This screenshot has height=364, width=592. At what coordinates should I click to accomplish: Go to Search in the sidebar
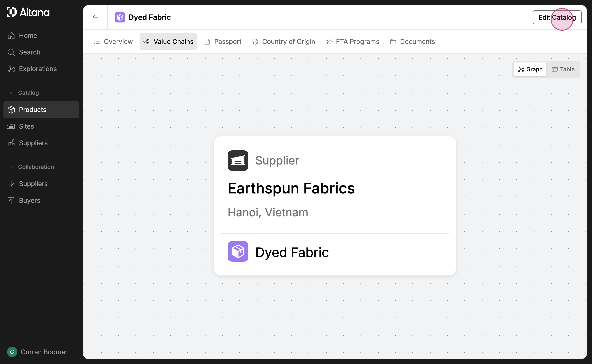click(x=29, y=52)
